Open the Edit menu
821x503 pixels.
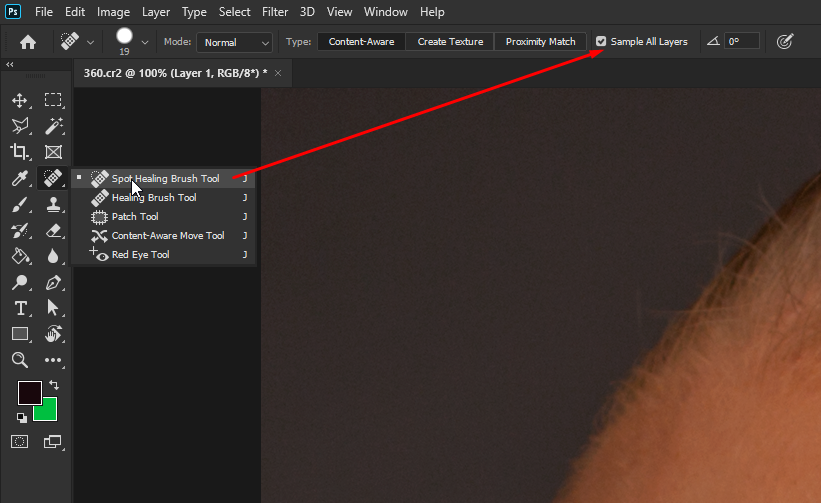pyautogui.click(x=75, y=12)
